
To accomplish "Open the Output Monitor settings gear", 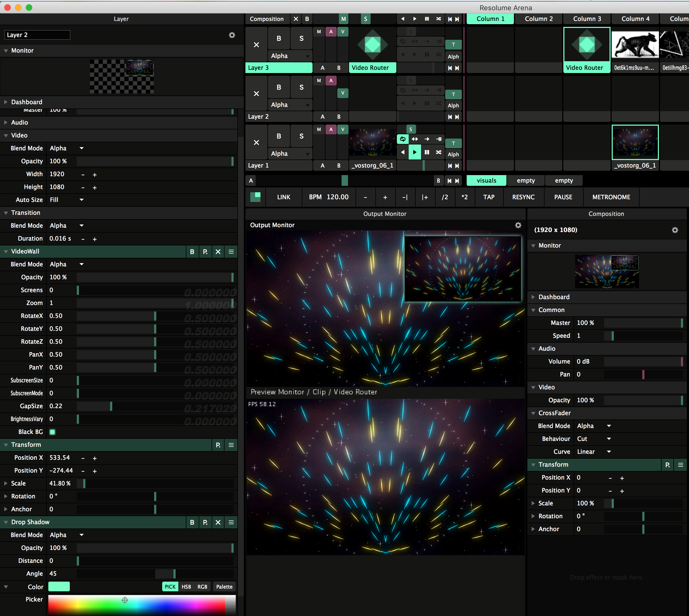I will click(518, 225).
